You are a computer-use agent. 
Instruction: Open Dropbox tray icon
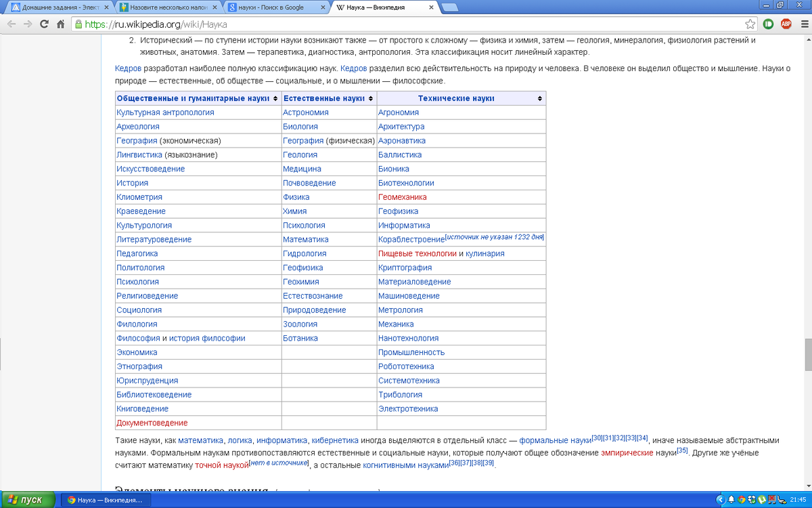752,500
